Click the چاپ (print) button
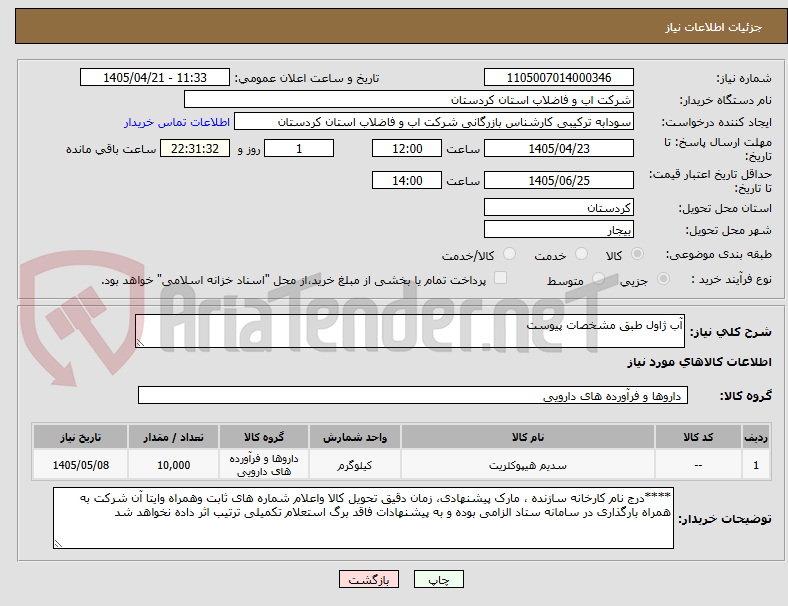 (x=438, y=579)
